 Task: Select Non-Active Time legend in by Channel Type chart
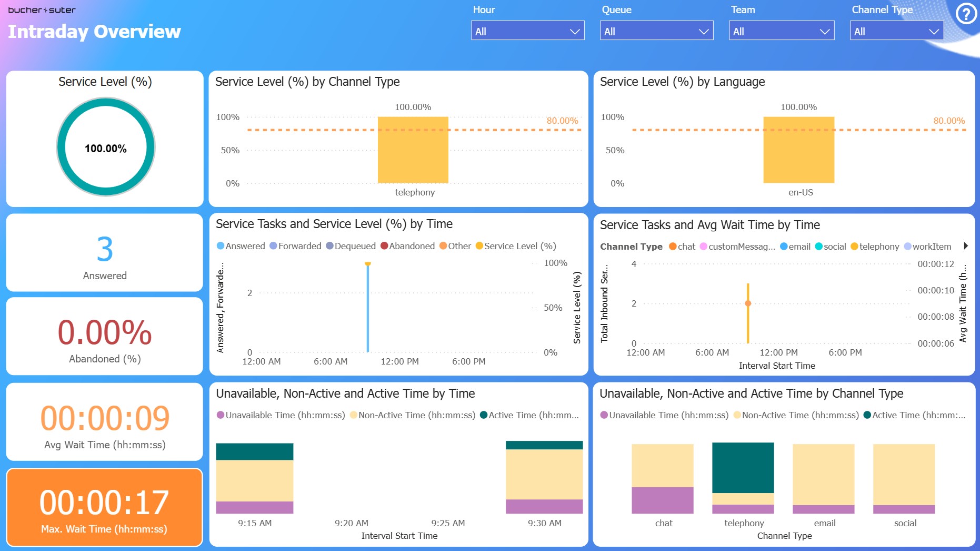pos(796,415)
